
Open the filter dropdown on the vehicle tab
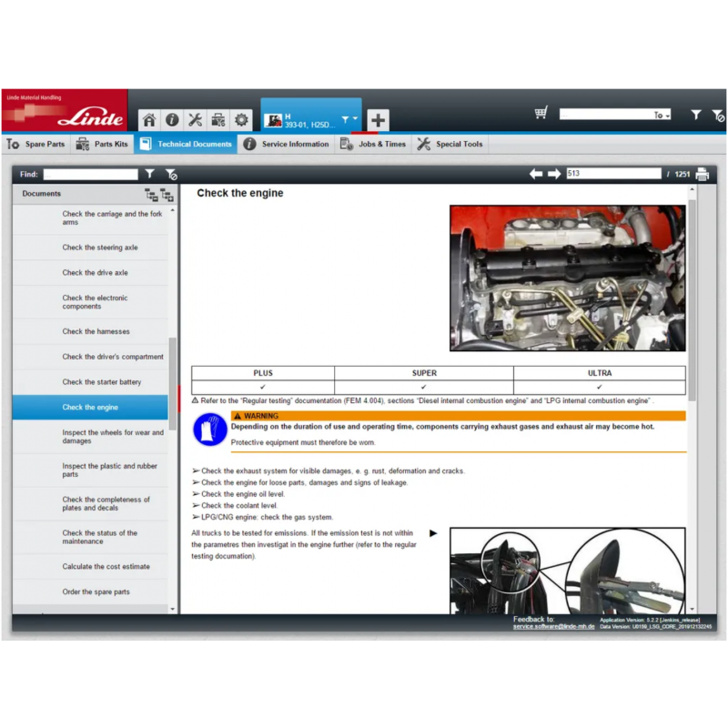[x=349, y=118]
